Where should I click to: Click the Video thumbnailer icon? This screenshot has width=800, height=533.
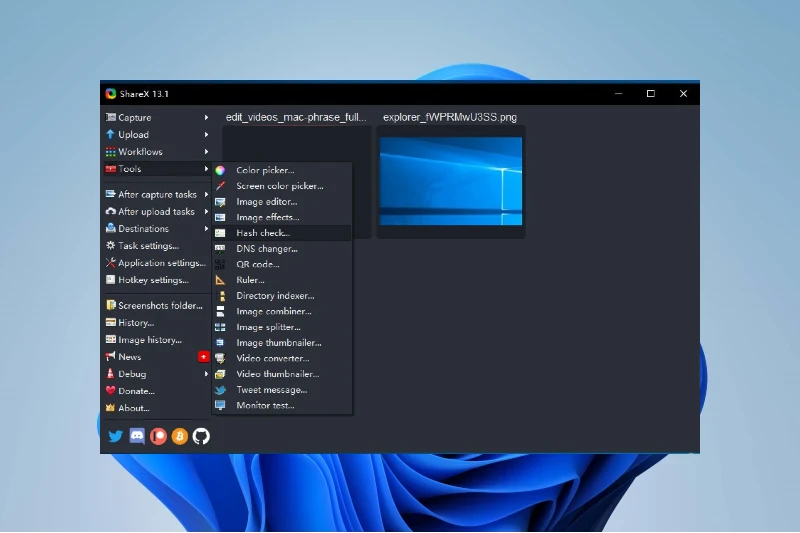[x=220, y=374]
